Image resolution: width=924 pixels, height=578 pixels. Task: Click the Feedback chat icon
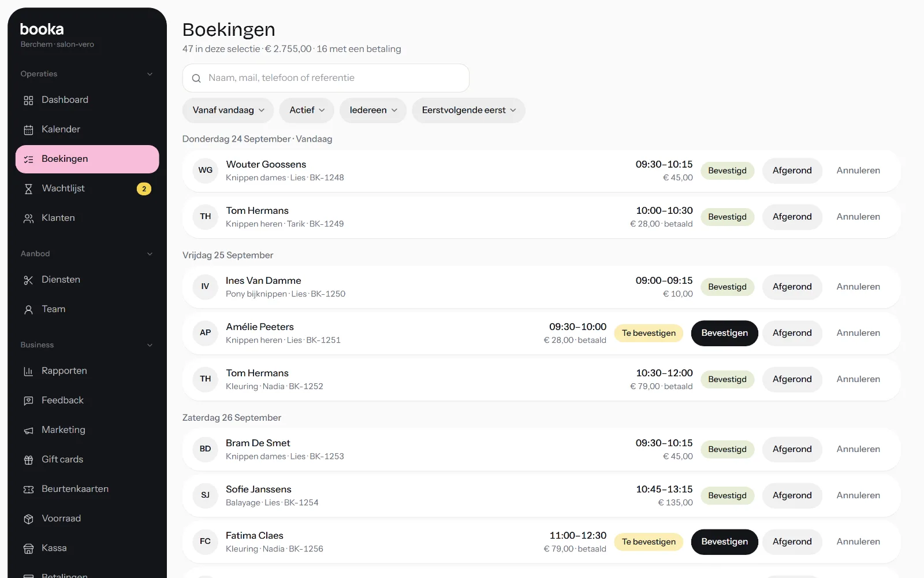(x=28, y=401)
